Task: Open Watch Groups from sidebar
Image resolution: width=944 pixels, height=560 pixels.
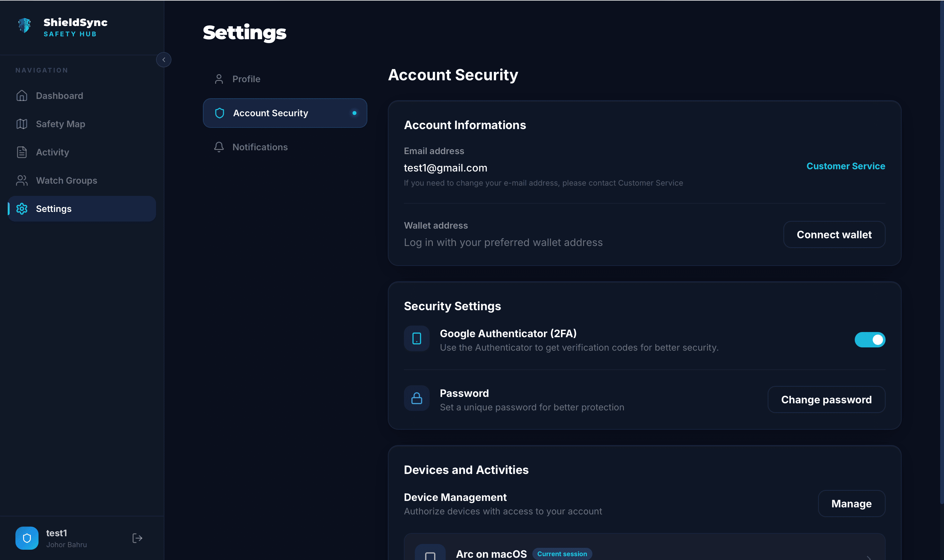Action: 66,181
